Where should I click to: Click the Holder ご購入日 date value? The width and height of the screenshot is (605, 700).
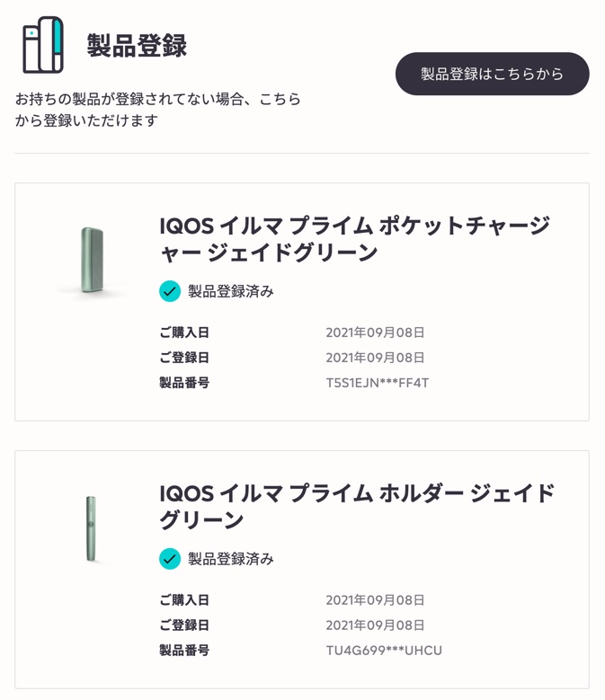(375, 600)
